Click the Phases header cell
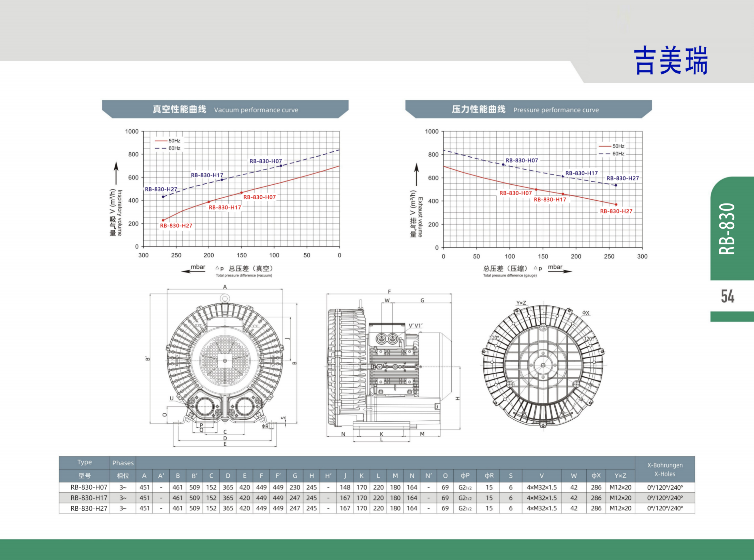754x560 pixels. [123, 463]
